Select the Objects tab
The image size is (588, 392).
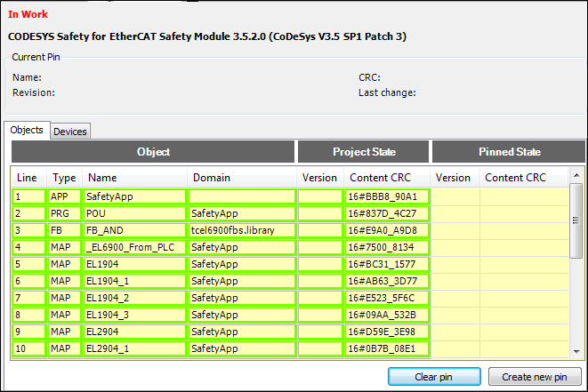pyautogui.click(x=27, y=130)
